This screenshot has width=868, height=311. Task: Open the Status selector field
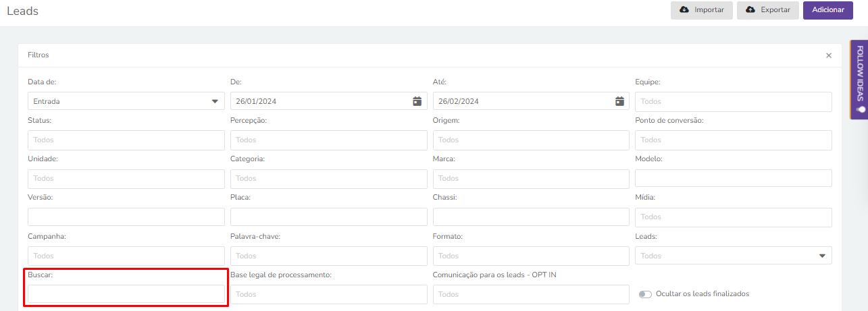126,140
